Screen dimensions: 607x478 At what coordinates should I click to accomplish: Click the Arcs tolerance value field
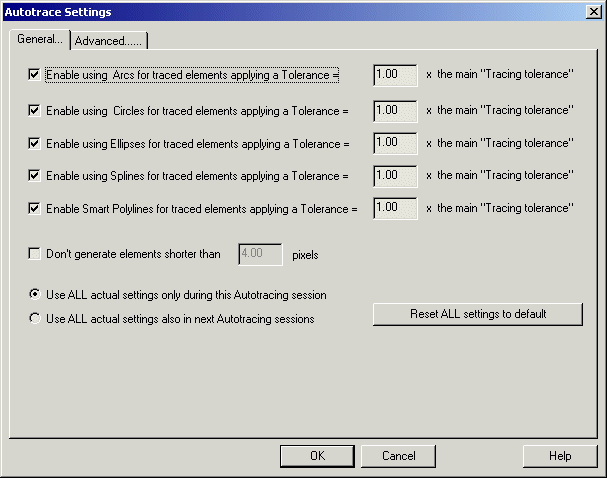(396, 75)
